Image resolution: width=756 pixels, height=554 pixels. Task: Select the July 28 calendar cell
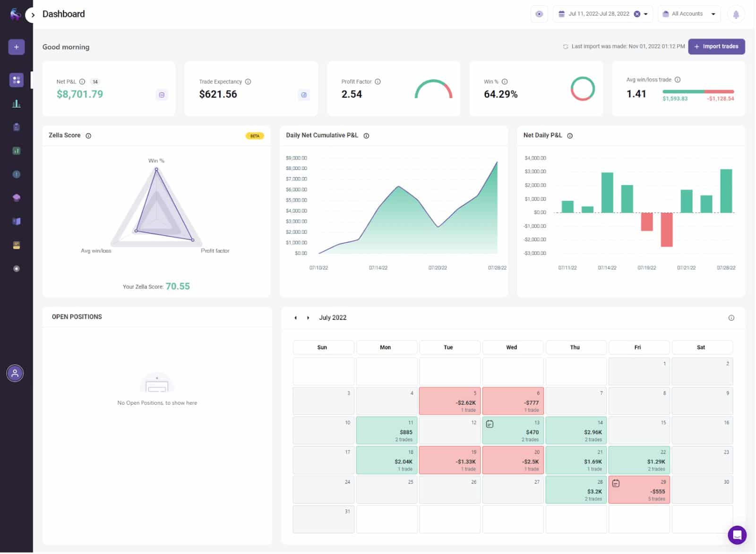[x=576, y=490]
